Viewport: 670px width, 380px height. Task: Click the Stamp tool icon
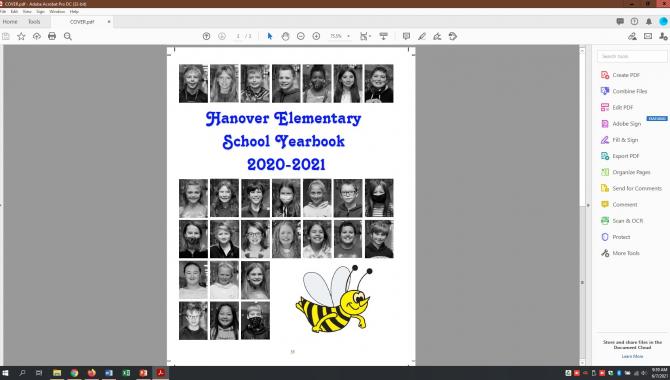click(453, 36)
